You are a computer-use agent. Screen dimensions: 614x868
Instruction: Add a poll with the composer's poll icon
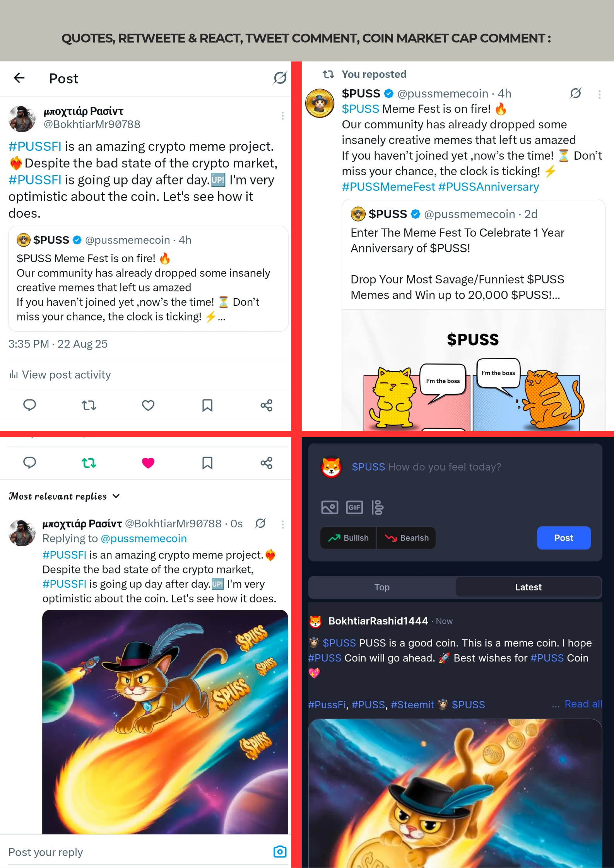377,507
